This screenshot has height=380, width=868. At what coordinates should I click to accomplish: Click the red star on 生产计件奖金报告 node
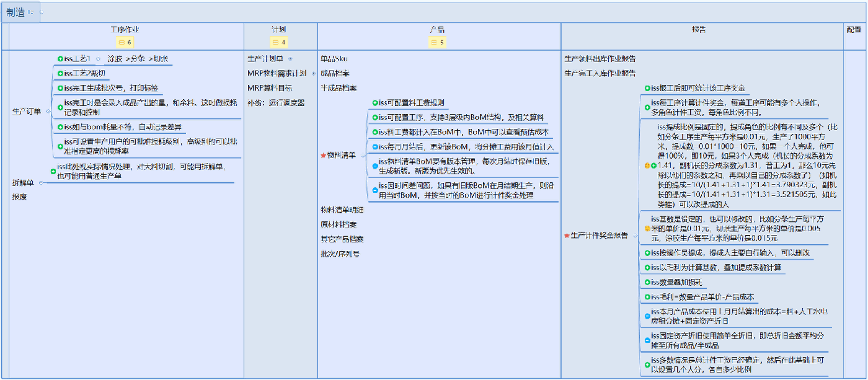tap(567, 235)
